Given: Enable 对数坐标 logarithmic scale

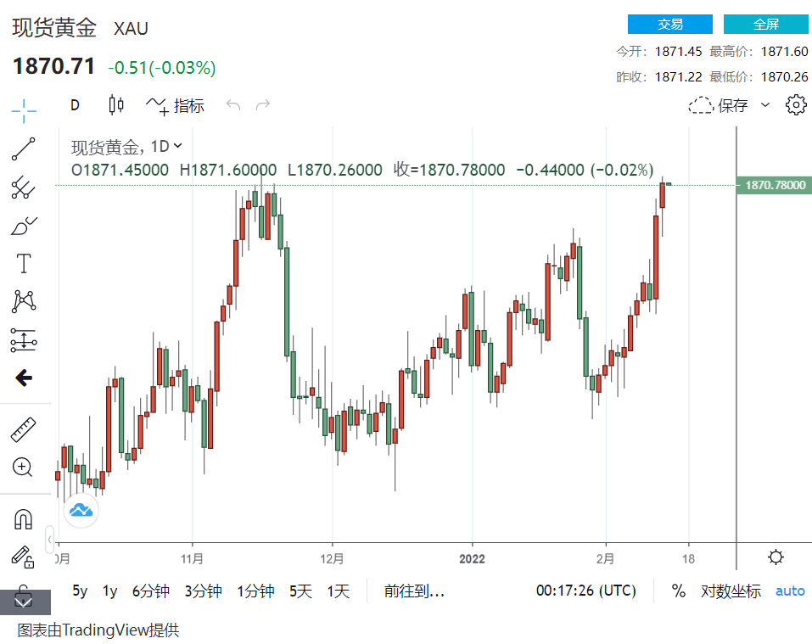Looking at the screenshot, I should (x=730, y=591).
